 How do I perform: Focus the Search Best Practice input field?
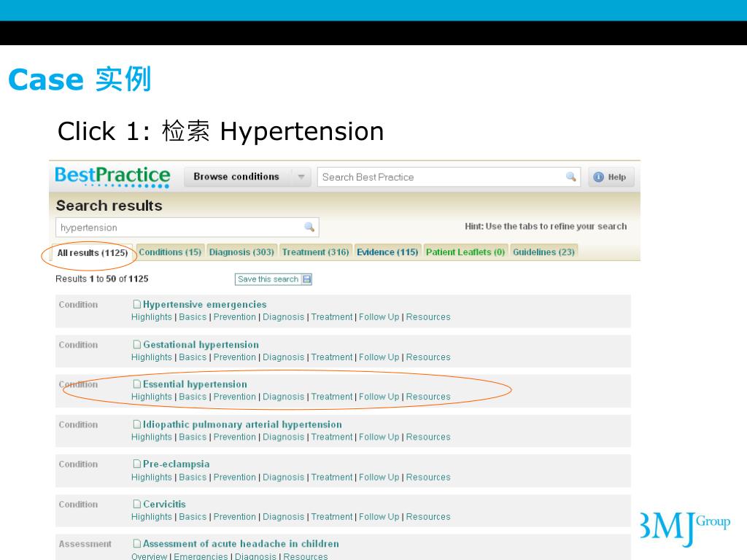click(x=449, y=177)
